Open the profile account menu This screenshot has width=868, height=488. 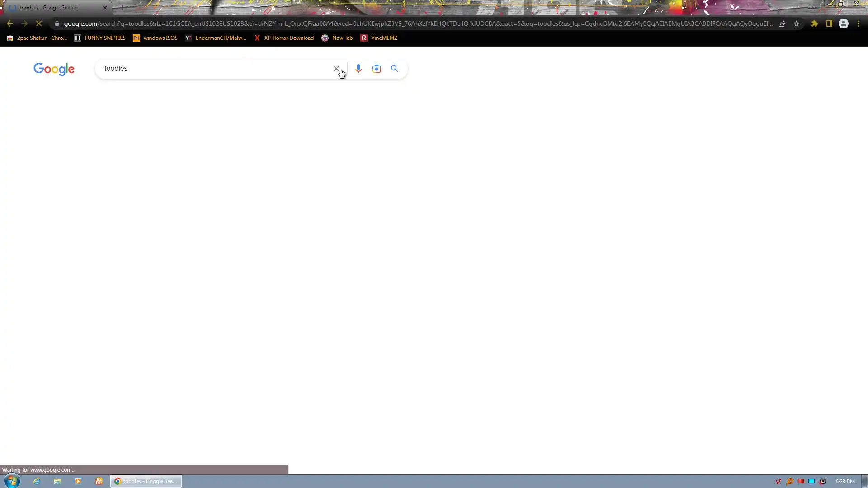click(x=844, y=23)
